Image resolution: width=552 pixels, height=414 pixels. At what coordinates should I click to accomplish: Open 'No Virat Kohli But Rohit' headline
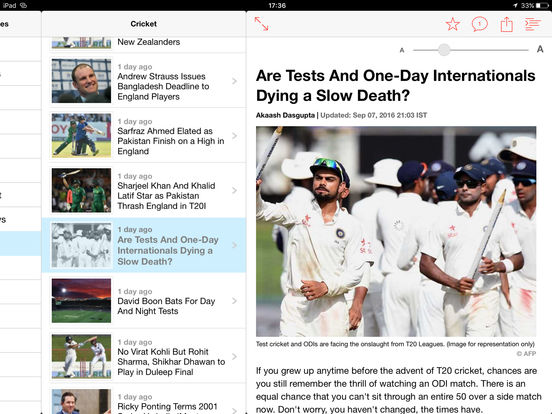[x=171, y=362]
